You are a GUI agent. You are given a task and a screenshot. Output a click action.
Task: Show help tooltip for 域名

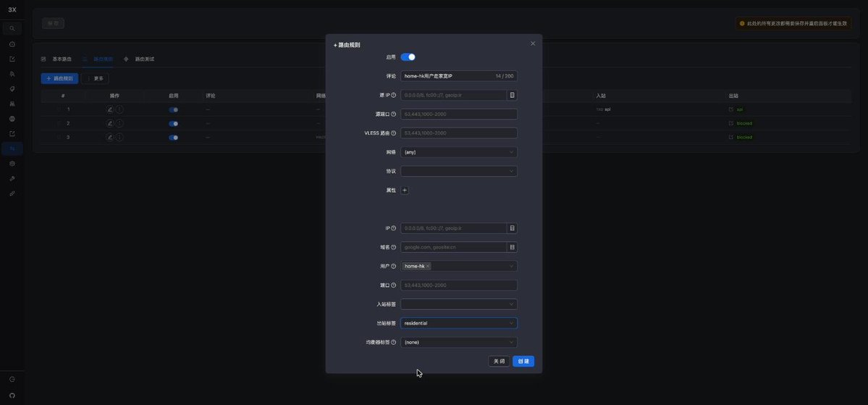(394, 247)
